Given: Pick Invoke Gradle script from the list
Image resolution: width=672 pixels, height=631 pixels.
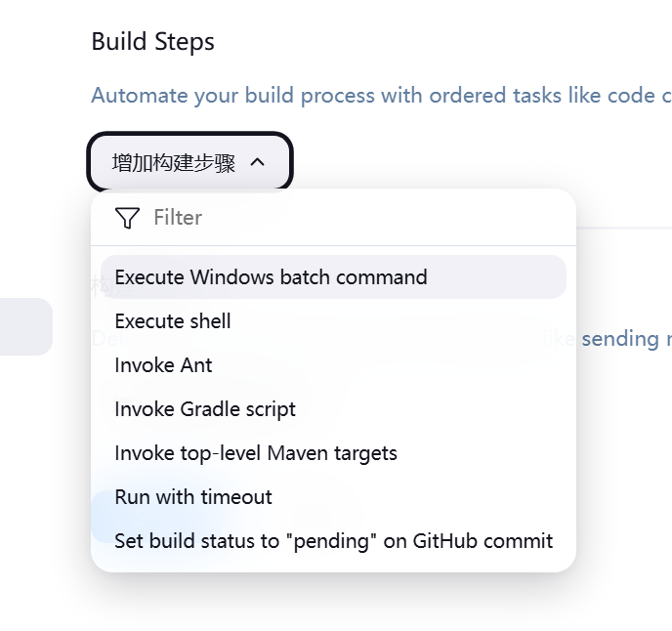Looking at the screenshot, I should coord(333,409).
